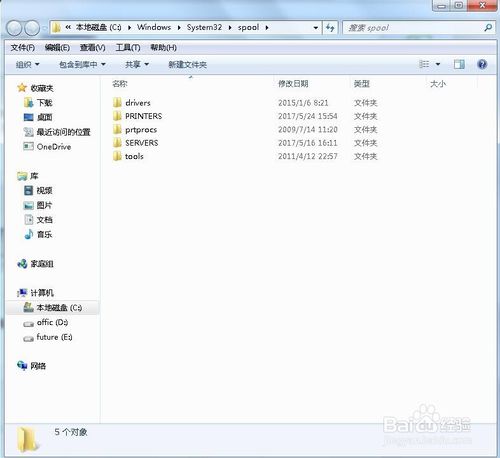This screenshot has height=458, width=500.
Task: Select the prtprocs folder icon
Action: [x=117, y=129]
